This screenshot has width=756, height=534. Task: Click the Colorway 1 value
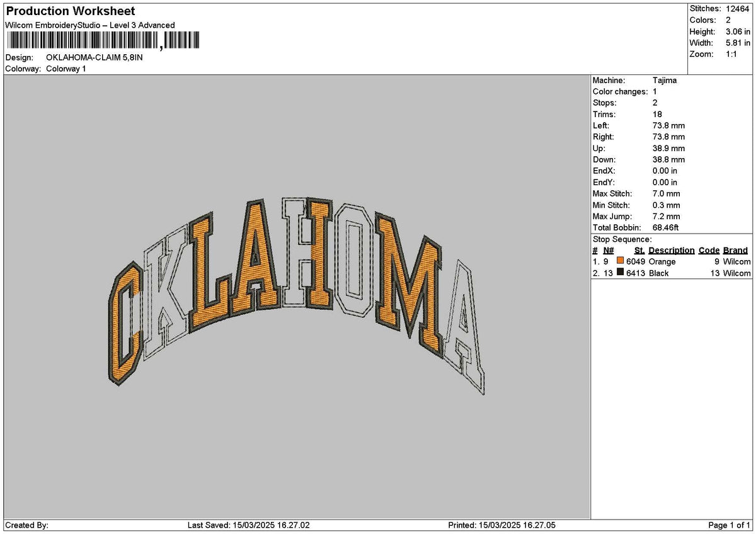click(66, 69)
